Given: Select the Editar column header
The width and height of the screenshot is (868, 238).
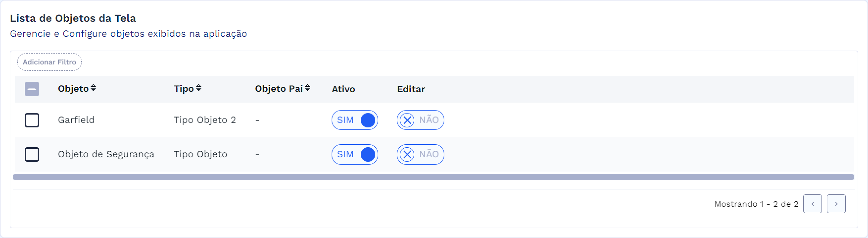Looking at the screenshot, I should point(410,89).
